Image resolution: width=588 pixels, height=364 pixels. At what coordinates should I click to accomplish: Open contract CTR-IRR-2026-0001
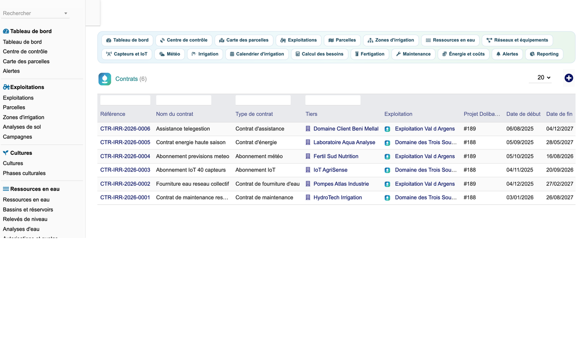pyautogui.click(x=125, y=197)
